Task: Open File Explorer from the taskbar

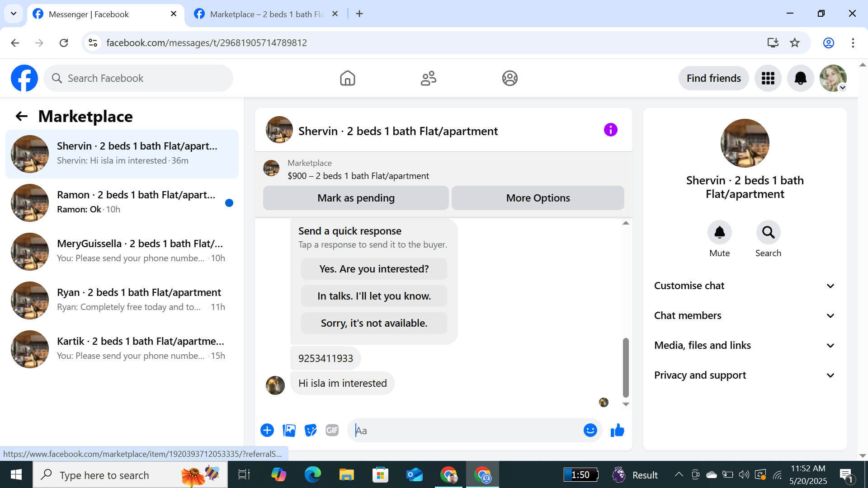Action: click(x=346, y=475)
